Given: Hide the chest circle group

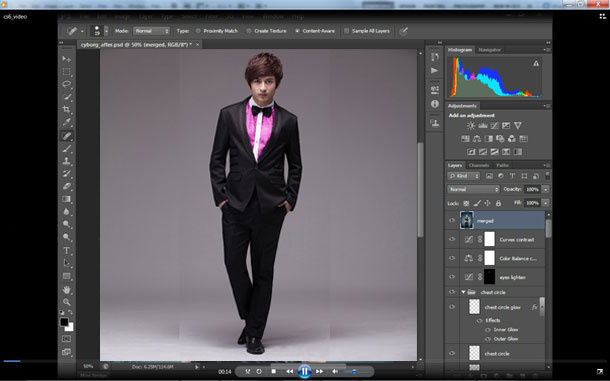Looking at the screenshot, I should [452, 292].
